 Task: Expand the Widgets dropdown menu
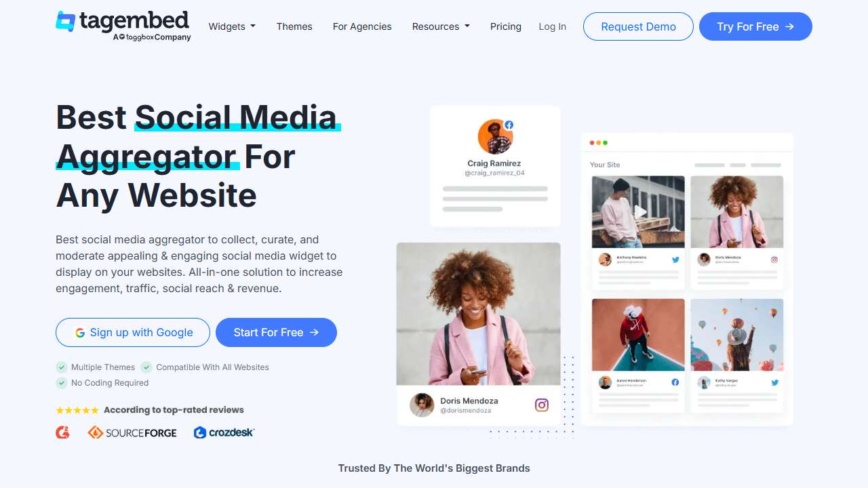click(232, 26)
